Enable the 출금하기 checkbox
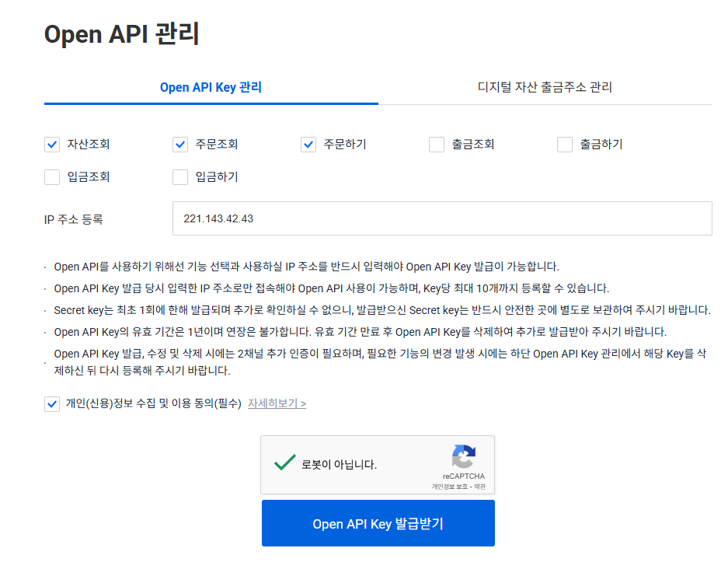 (564, 145)
